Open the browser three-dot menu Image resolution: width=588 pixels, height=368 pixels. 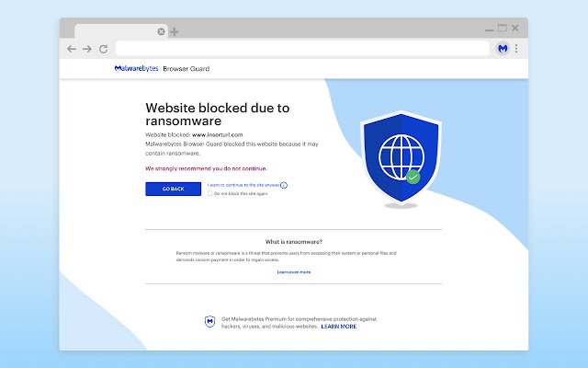(x=516, y=49)
